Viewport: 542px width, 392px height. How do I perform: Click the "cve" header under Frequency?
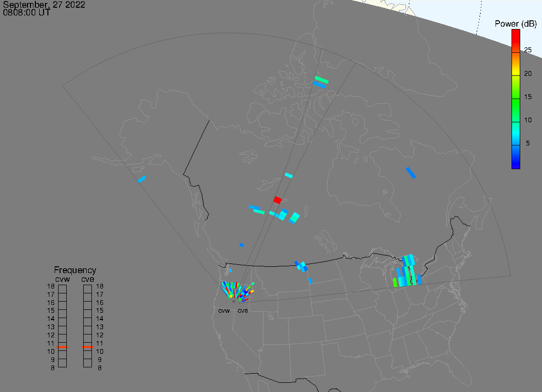click(88, 279)
